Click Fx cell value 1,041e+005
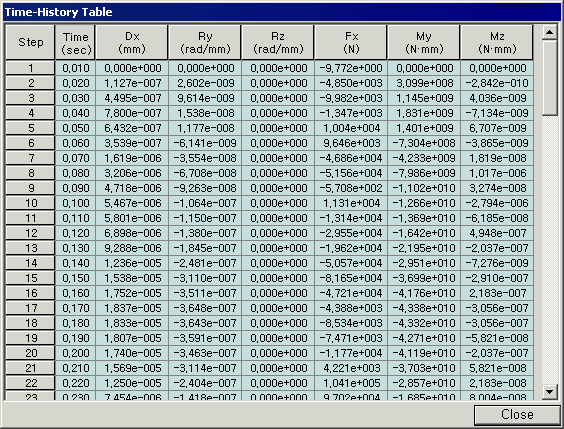 [351, 383]
